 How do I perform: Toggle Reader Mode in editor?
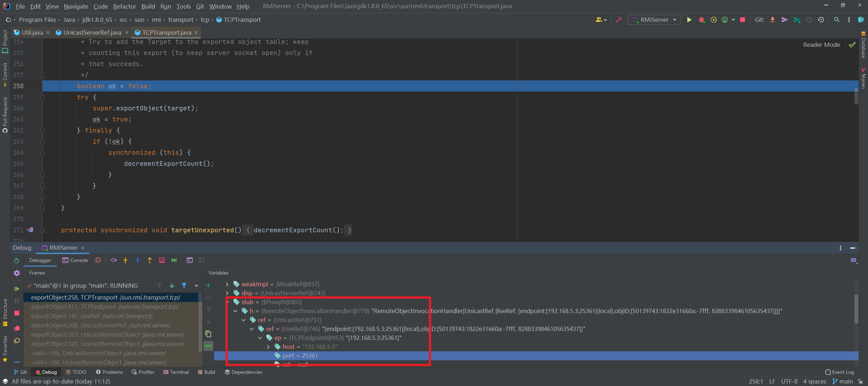pyautogui.click(x=821, y=45)
